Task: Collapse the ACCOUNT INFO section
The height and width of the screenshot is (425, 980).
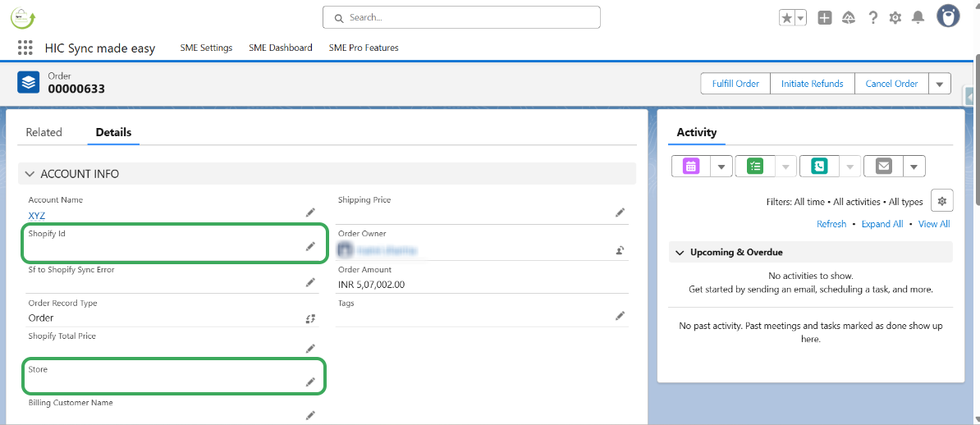Action: [30, 174]
